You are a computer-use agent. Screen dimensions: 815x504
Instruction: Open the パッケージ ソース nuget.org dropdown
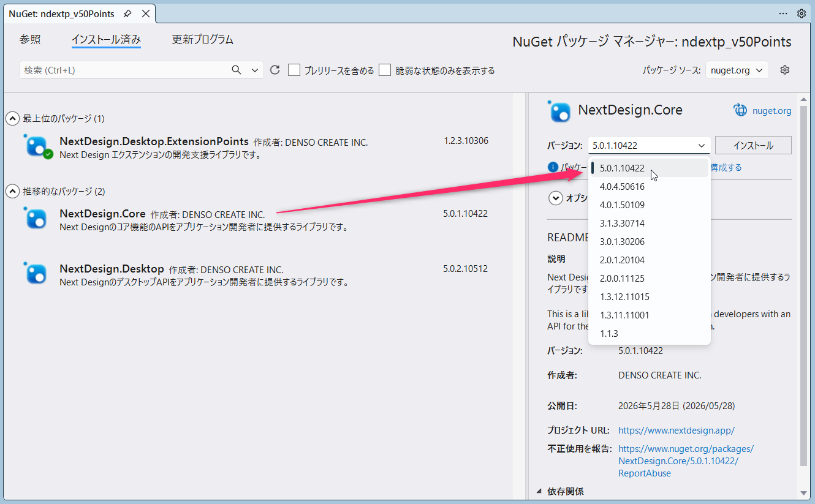737,70
